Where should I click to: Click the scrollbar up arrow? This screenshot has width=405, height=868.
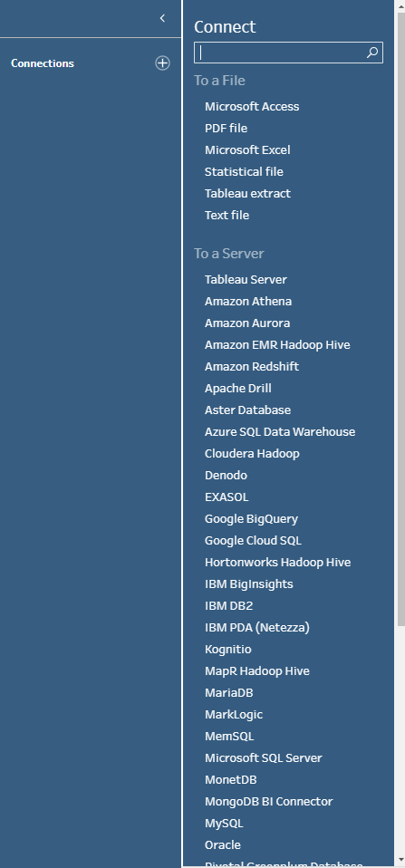pos(400,6)
